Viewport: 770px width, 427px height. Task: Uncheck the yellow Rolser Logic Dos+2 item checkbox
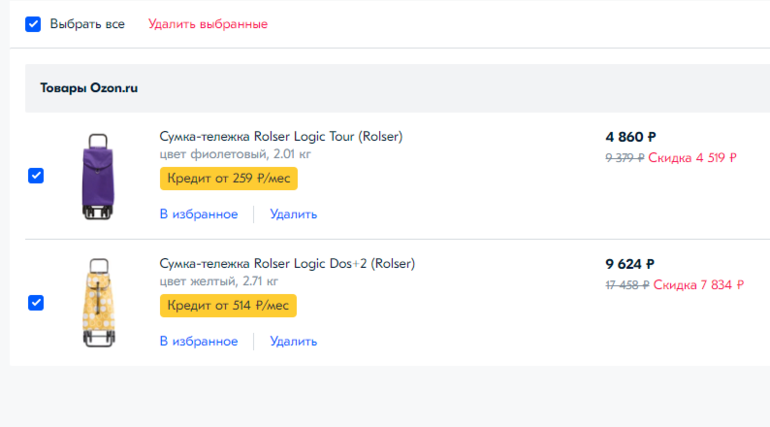coord(36,303)
